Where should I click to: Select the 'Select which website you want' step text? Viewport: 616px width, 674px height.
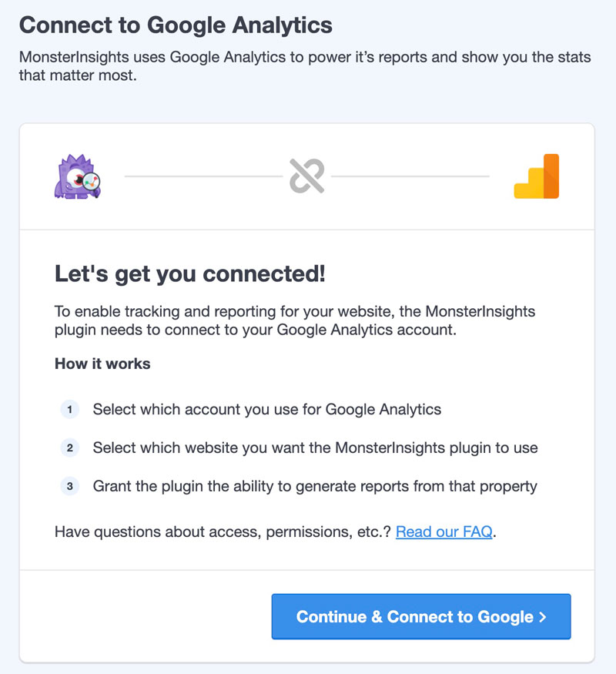tap(315, 448)
